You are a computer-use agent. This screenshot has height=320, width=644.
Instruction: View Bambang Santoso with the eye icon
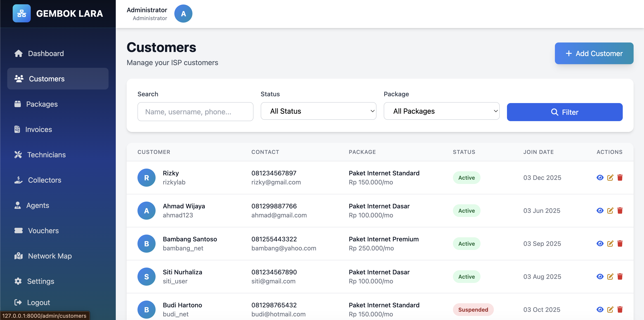pyautogui.click(x=600, y=244)
